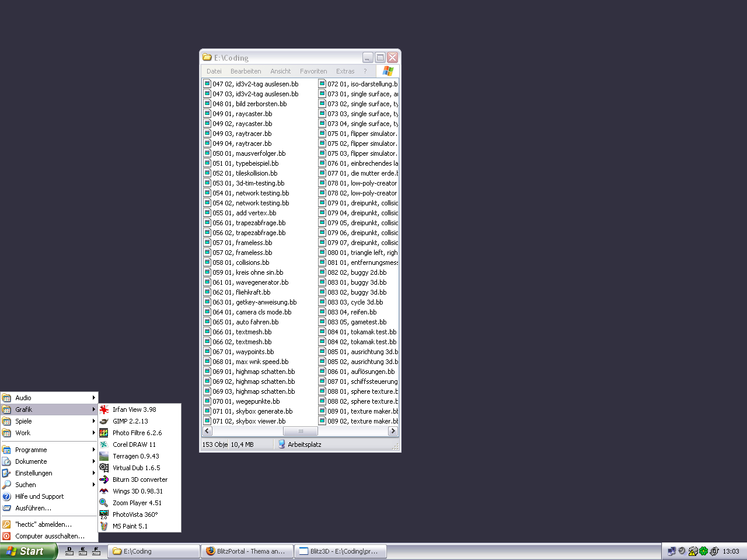747x560 pixels.
Task: Open GIMP 2.2.13 from the submenu
Action: click(130, 421)
